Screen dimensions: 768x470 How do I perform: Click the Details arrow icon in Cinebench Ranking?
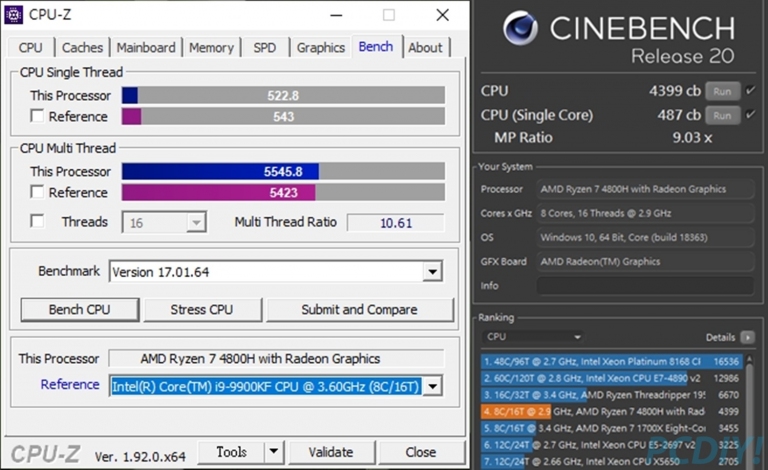point(747,337)
